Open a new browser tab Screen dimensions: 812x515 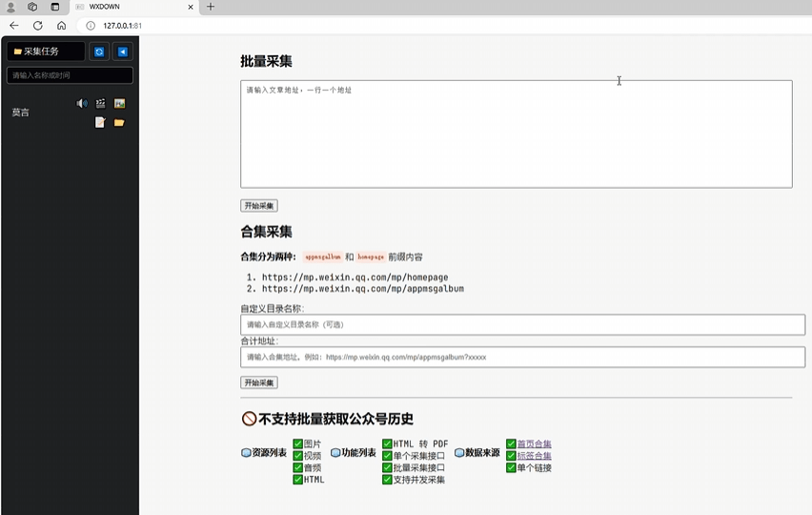(x=211, y=7)
